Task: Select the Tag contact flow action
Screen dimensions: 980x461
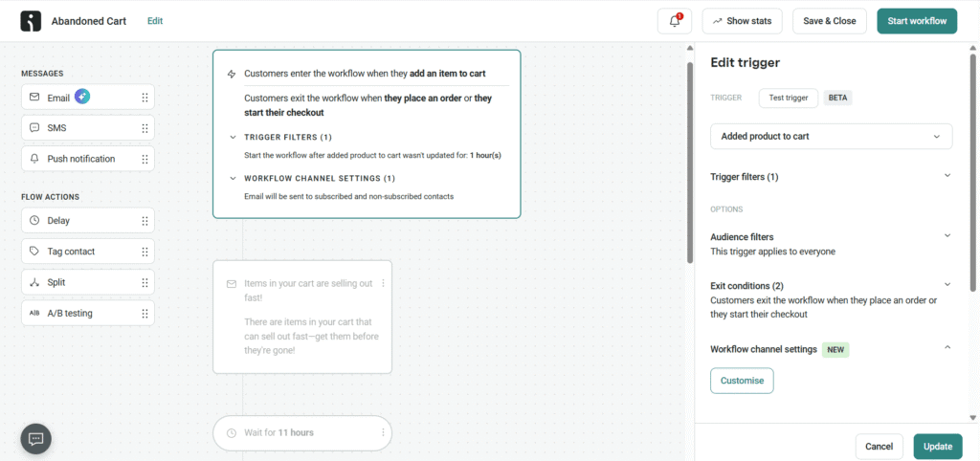Action: pyautogui.click(x=87, y=252)
